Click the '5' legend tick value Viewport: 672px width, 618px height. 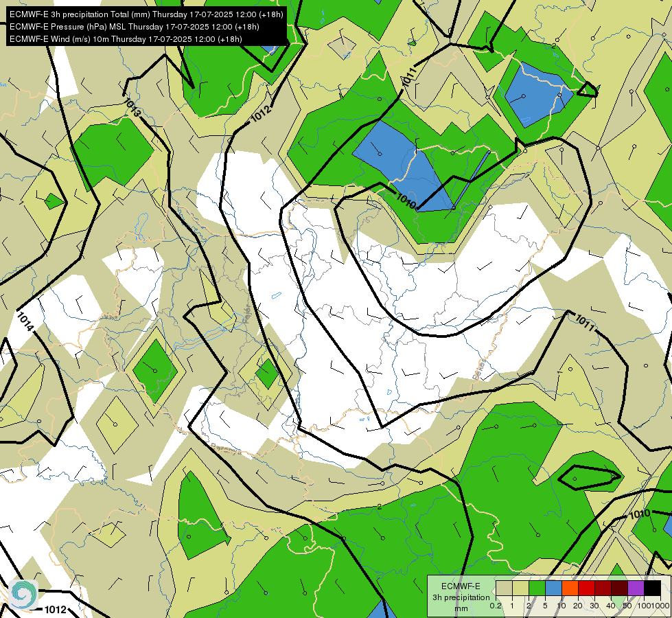point(545,606)
